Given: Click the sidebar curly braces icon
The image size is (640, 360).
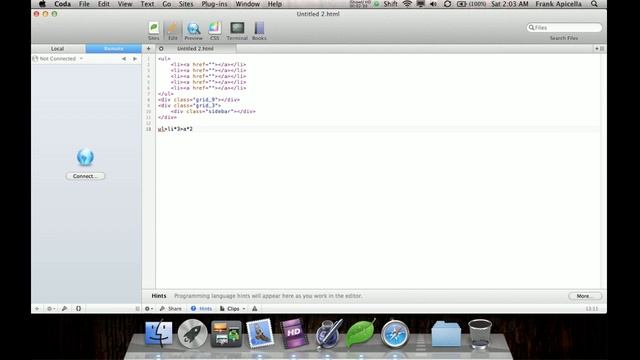Looking at the screenshot, I should click(x=78, y=309).
